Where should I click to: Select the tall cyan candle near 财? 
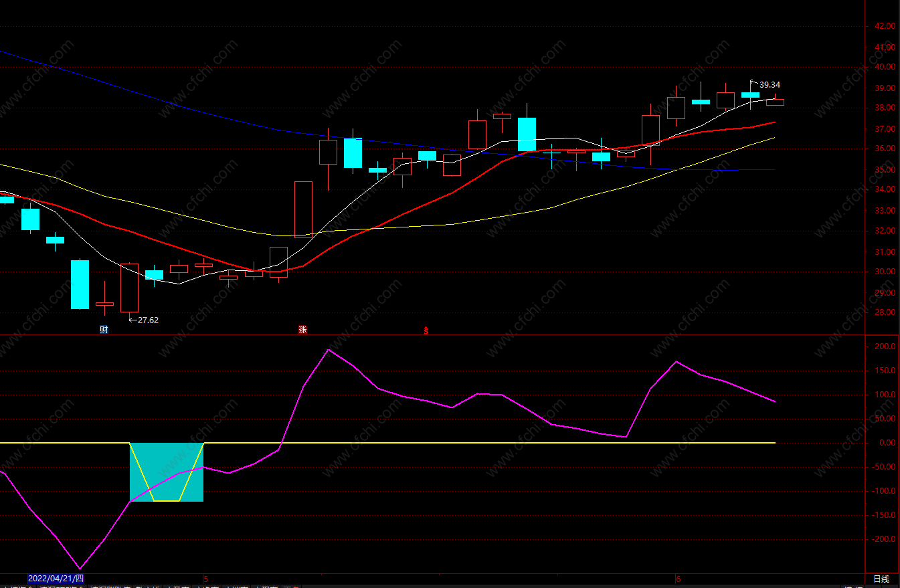[80, 284]
